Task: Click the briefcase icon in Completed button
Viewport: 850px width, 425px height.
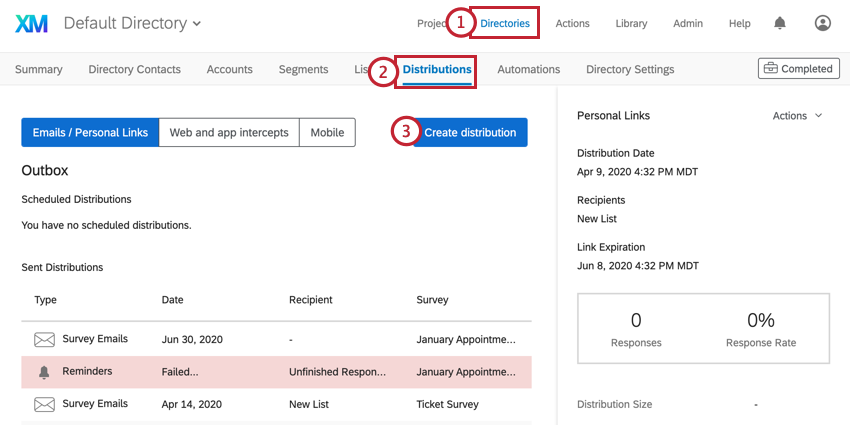Action: click(770, 69)
